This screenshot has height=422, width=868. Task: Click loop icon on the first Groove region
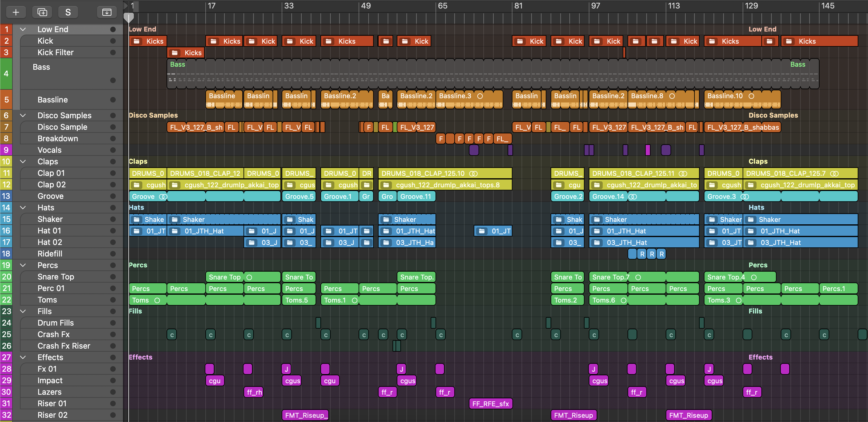point(163,196)
